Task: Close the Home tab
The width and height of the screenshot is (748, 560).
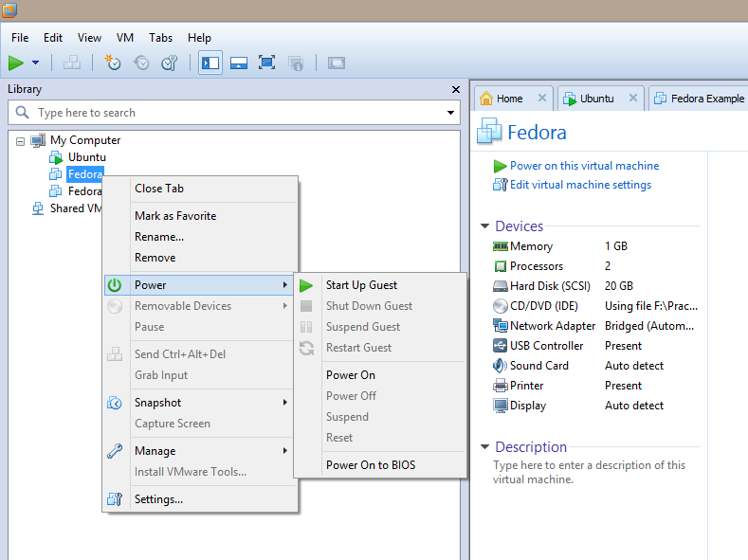Action: tap(542, 98)
